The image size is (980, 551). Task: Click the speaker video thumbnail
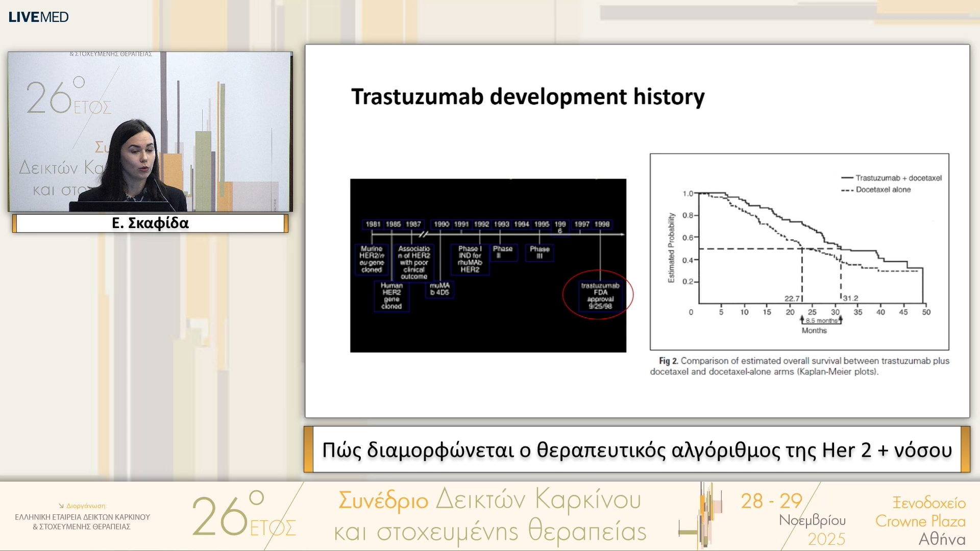click(150, 132)
